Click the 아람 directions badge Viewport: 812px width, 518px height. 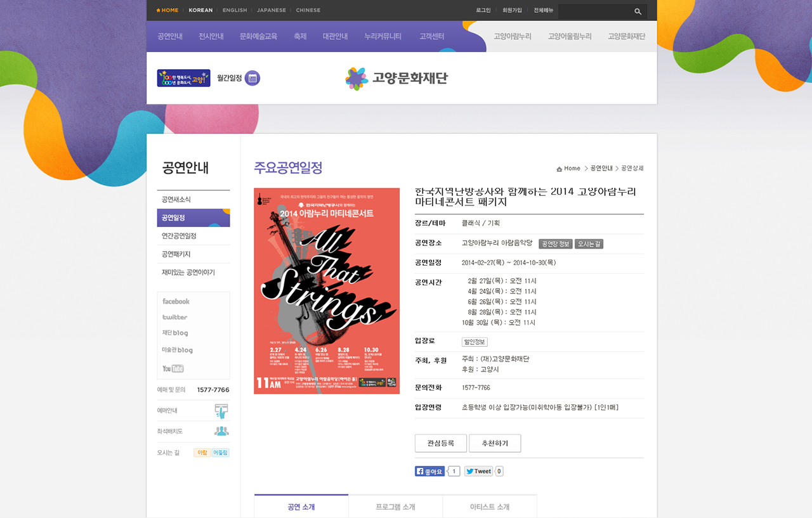(x=202, y=453)
